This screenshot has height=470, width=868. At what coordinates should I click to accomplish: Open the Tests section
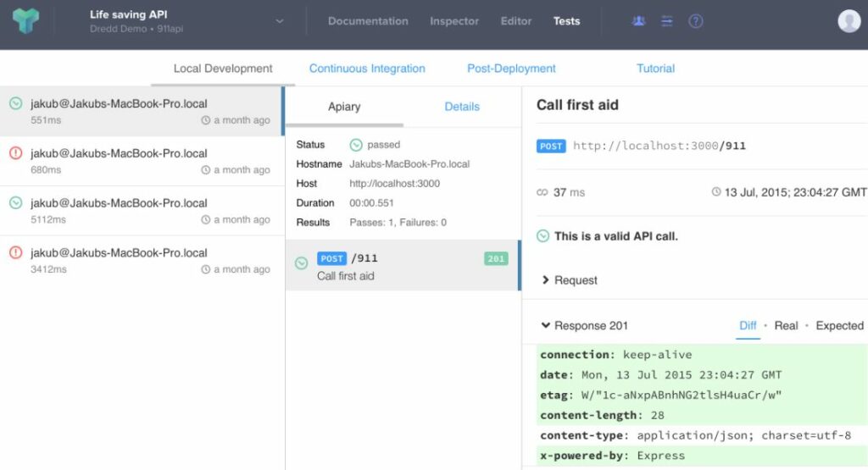[567, 21]
